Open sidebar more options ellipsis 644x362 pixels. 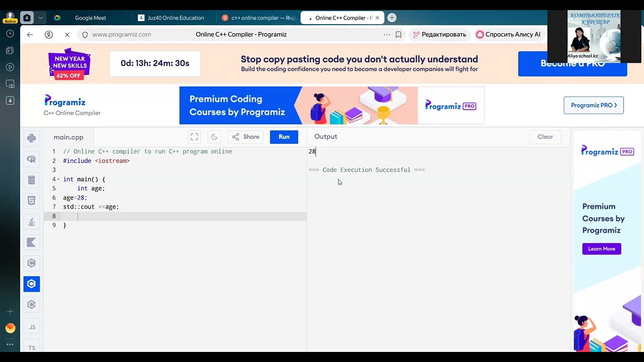click(x=10, y=344)
